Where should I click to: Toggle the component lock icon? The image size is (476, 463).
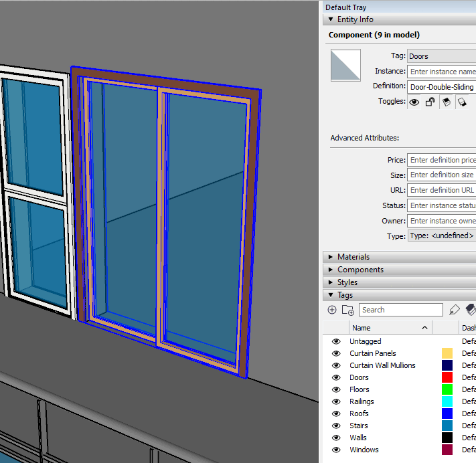[430, 102]
